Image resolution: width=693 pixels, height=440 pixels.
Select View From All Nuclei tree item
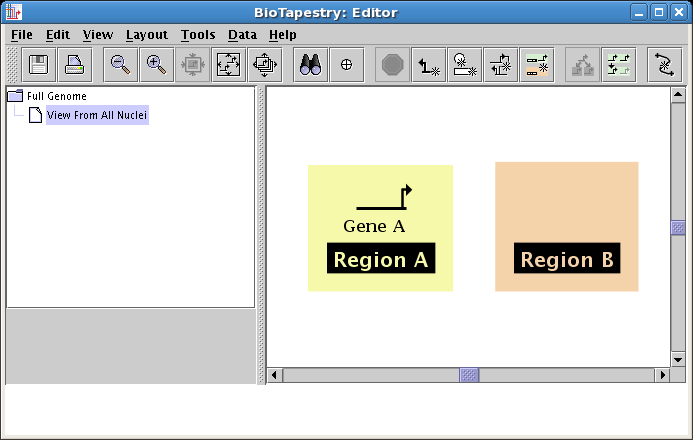tap(96, 115)
